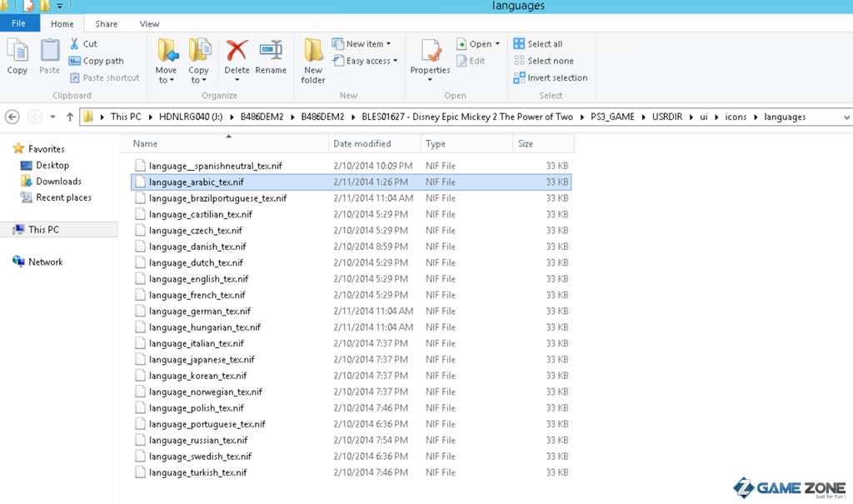853x504 pixels.
Task: Switch to the View tab
Action: (149, 24)
